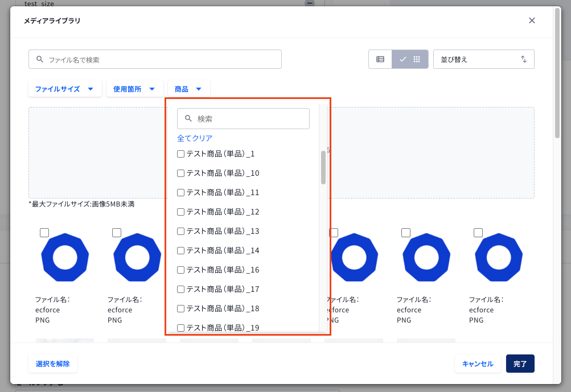This screenshot has width=571, height=392.
Task: Click the 選択を解除 button
Action: (x=53, y=364)
